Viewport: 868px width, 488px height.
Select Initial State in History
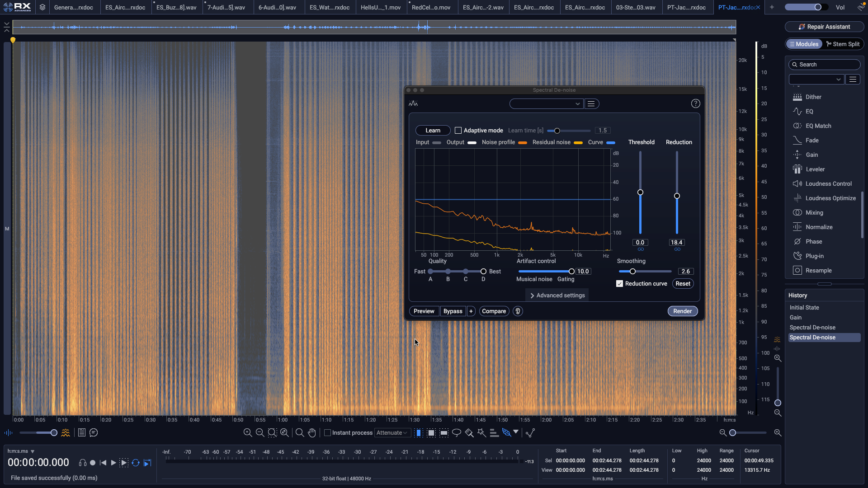pos(824,307)
